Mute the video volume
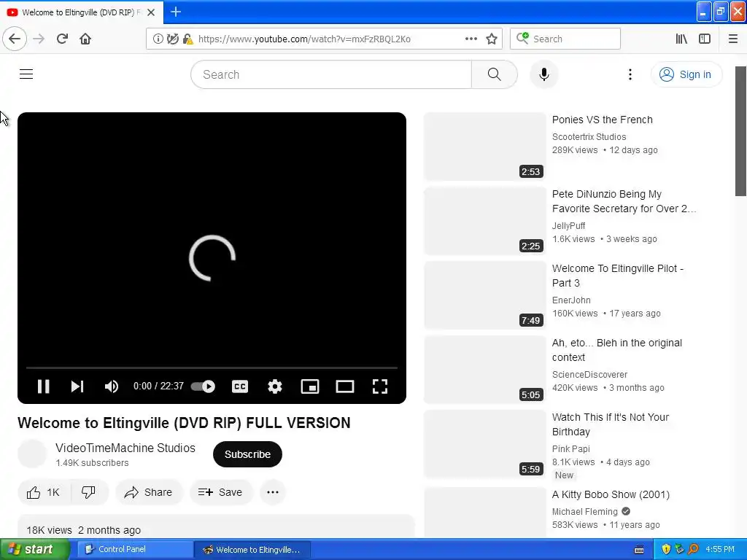 coord(112,386)
